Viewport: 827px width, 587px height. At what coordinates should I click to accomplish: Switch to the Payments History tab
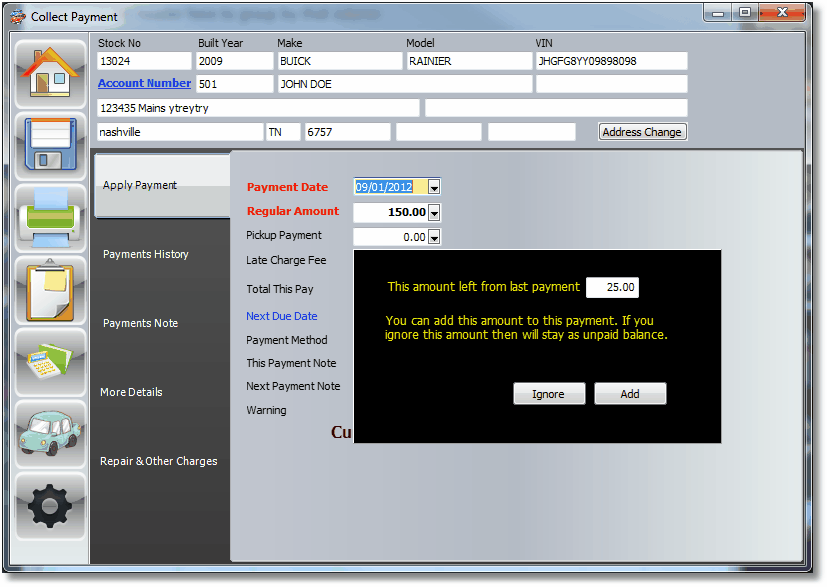(146, 254)
